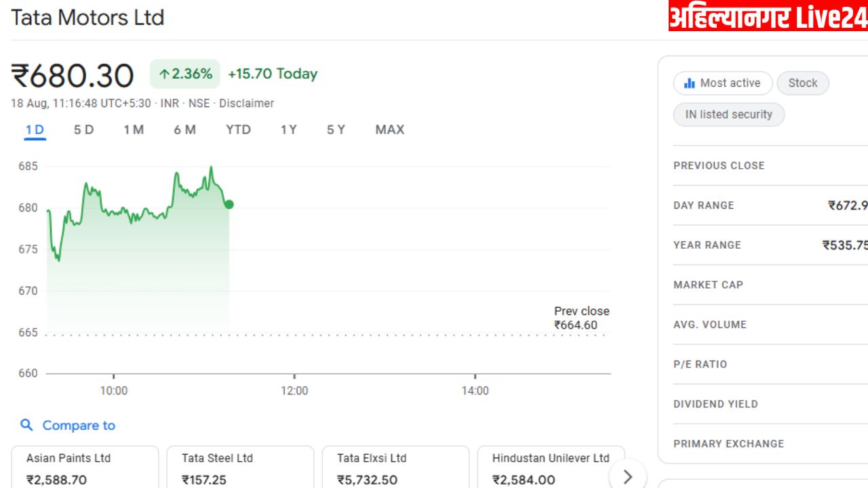Switch to the 5Y chart view
This screenshot has width=868, height=488.
point(336,129)
